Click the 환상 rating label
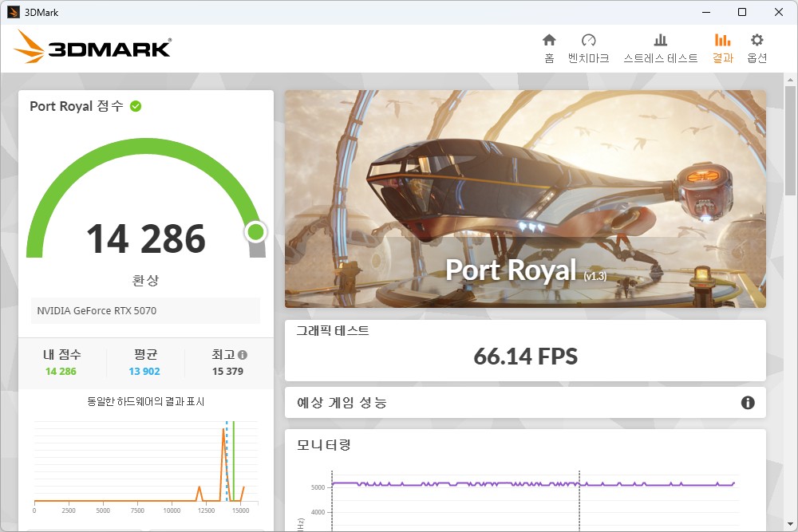 [145, 280]
